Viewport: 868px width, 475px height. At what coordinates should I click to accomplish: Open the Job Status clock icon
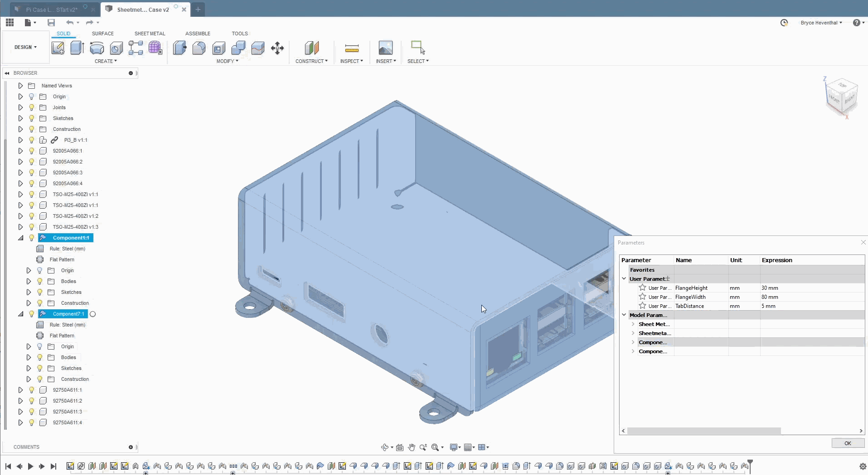784,23
